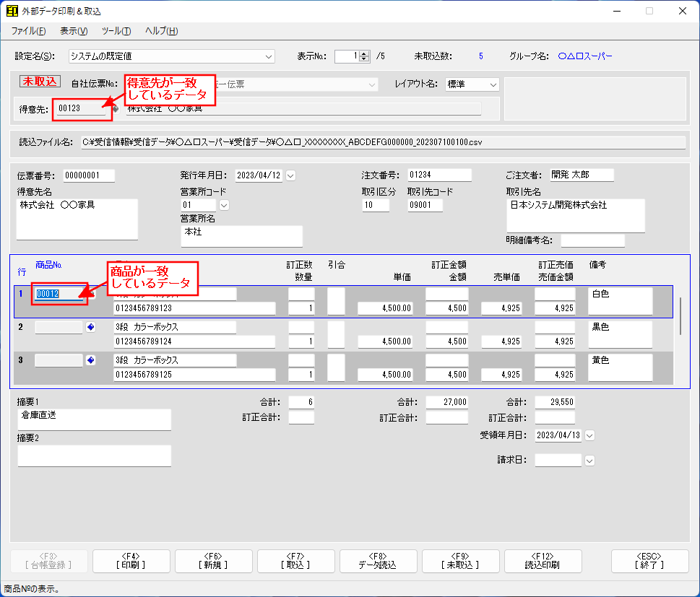Viewport: 700px width, 597px height.
Task: Click the 注文番号 field 01234
Action: [440, 175]
